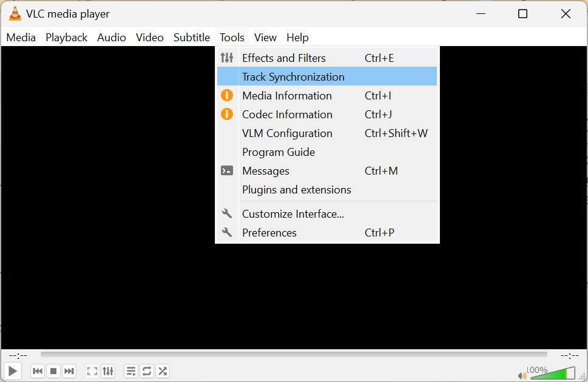Click the Stop playback icon
Image resolution: width=588 pixels, height=382 pixels.
point(53,370)
